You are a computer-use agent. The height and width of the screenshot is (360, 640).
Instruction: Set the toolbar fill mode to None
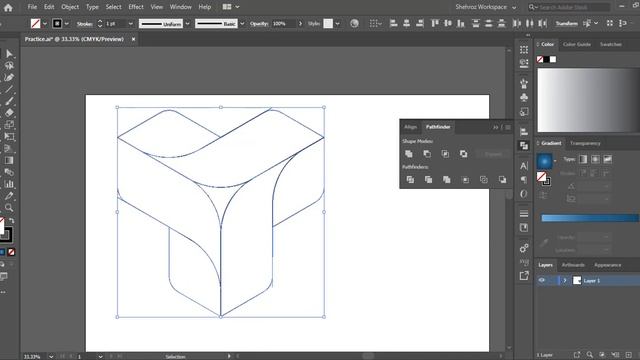tap(11, 252)
